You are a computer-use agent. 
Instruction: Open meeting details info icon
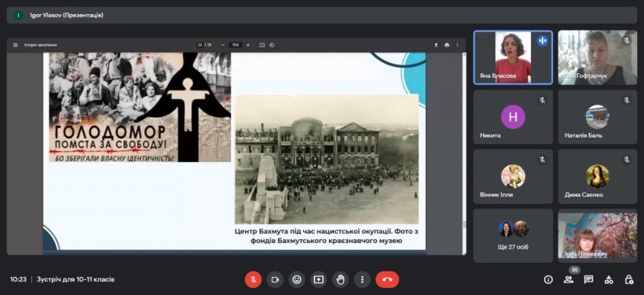548,280
